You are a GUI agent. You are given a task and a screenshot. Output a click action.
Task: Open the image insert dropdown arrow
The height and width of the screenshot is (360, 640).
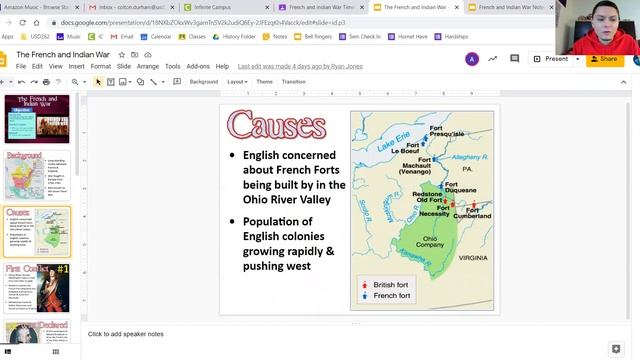tap(130, 82)
